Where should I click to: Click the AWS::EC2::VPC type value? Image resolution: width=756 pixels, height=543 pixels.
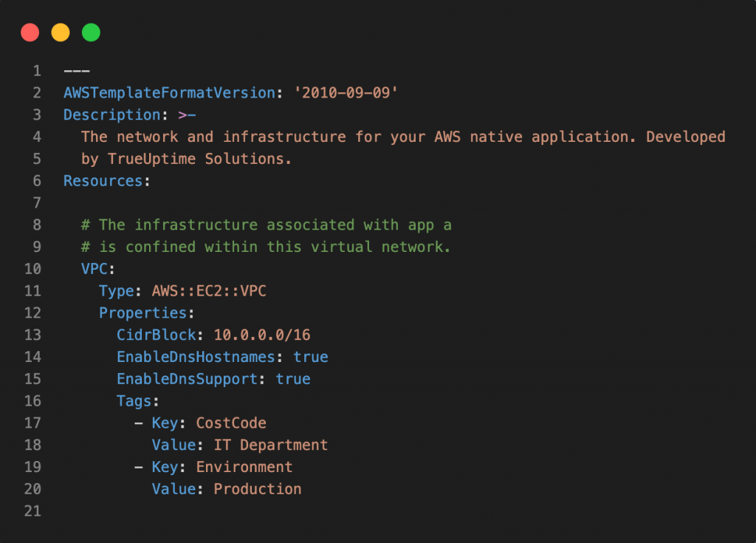[x=209, y=291]
